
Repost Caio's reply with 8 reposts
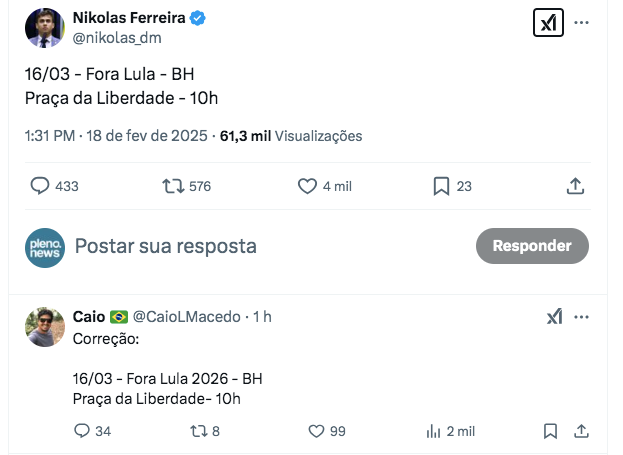tap(196, 431)
